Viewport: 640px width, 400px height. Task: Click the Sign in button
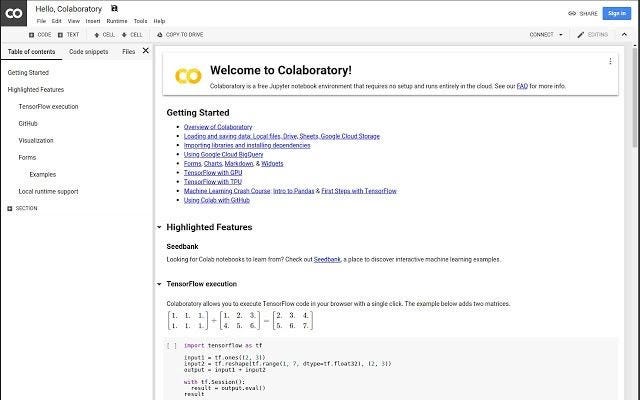click(x=616, y=13)
